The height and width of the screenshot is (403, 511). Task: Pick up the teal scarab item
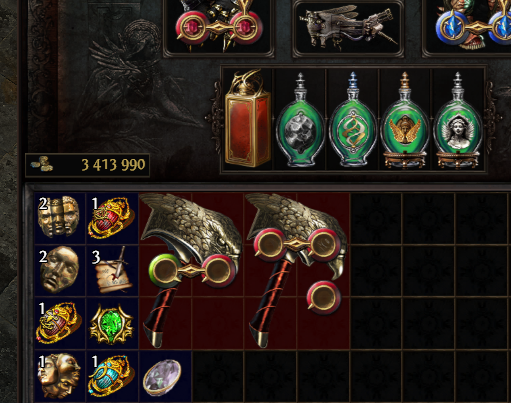point(112,375)
